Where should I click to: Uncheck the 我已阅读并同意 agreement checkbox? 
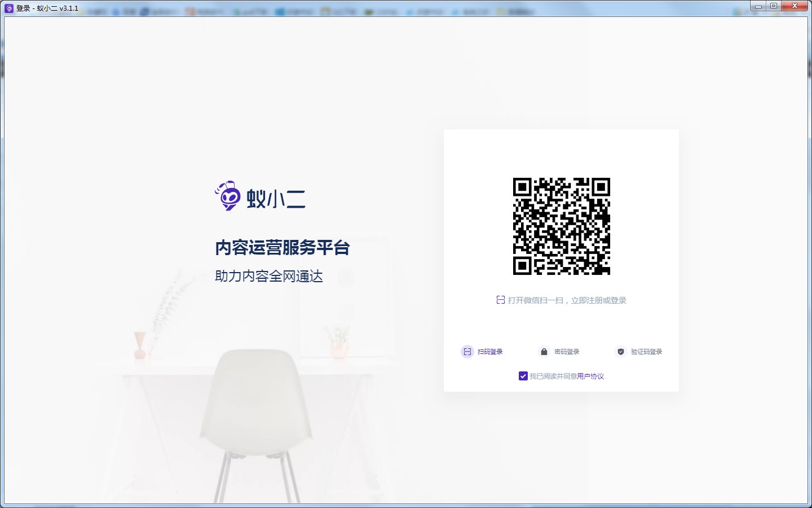coord(523,376)
